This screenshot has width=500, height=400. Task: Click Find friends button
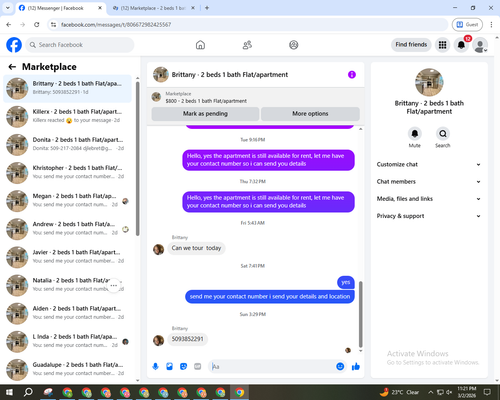click(411, 45)
